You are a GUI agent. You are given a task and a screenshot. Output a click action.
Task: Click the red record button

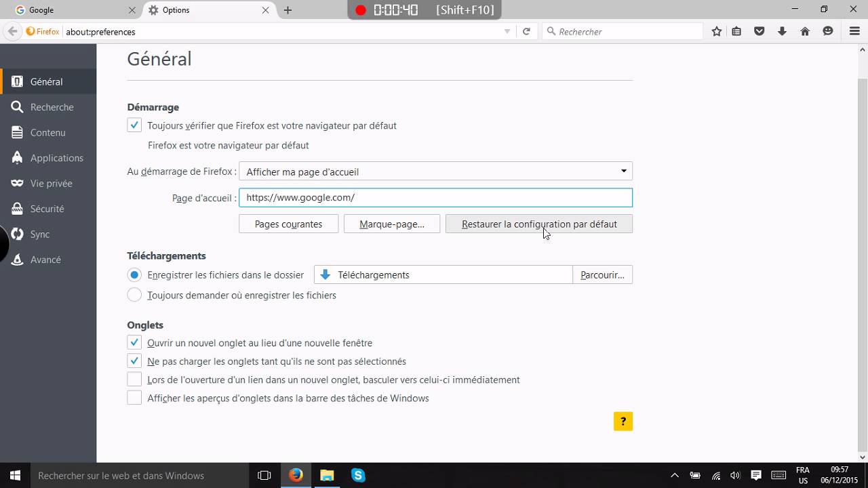(x=361, y=10)
